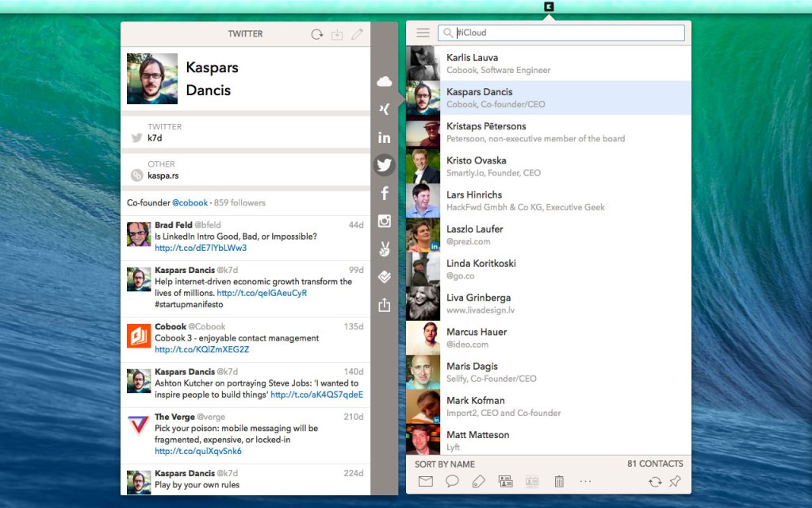Image resolution: width=812 pixels, height=508 pixels.
Task: Click the iCloud source icon in the sidebar
Action: [x=385, y=82]
